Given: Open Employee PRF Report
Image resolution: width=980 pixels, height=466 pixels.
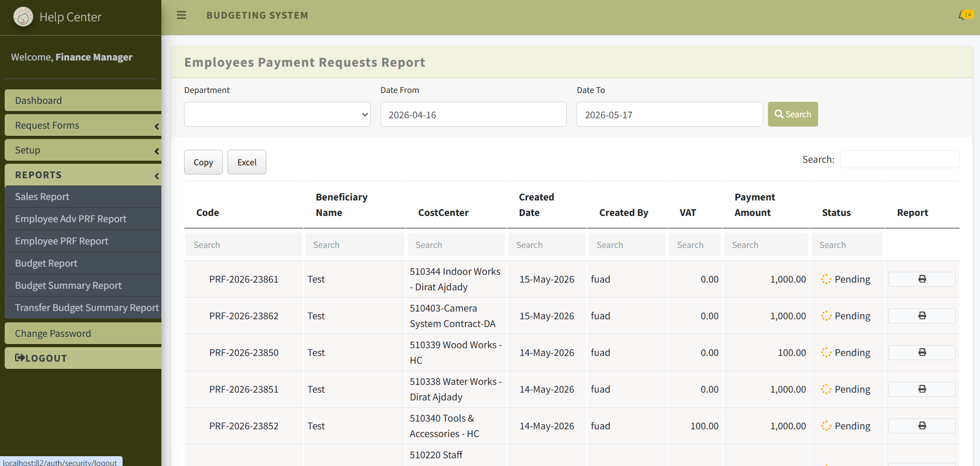Looking at the screenshot, I should click(83, 241).
